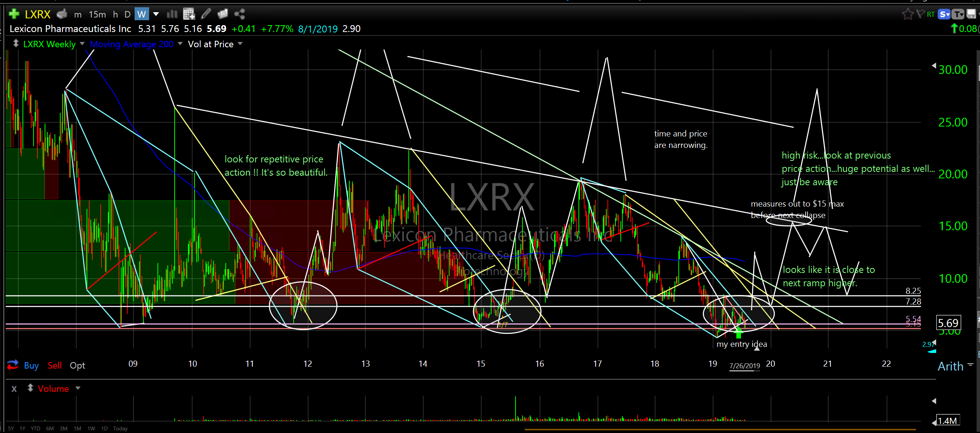The image size is (980, 433).
Task: Click the red Sell link
Action: (x=55, y=366)
